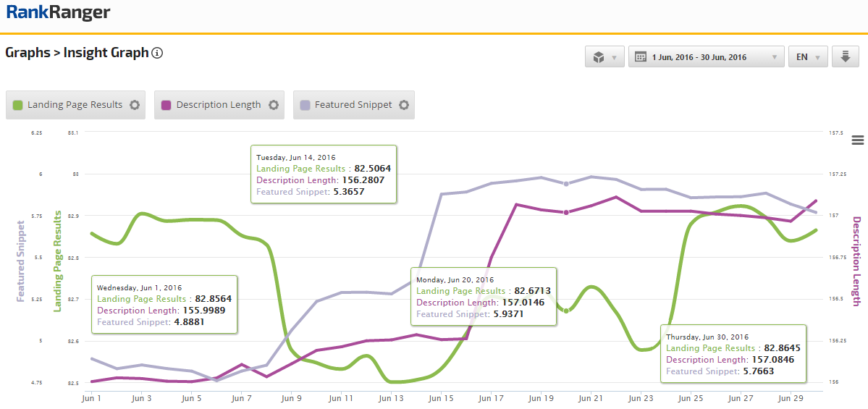Open the Description Length gear settings
Viewport: 868px width, 409px height.
[274, 105]
